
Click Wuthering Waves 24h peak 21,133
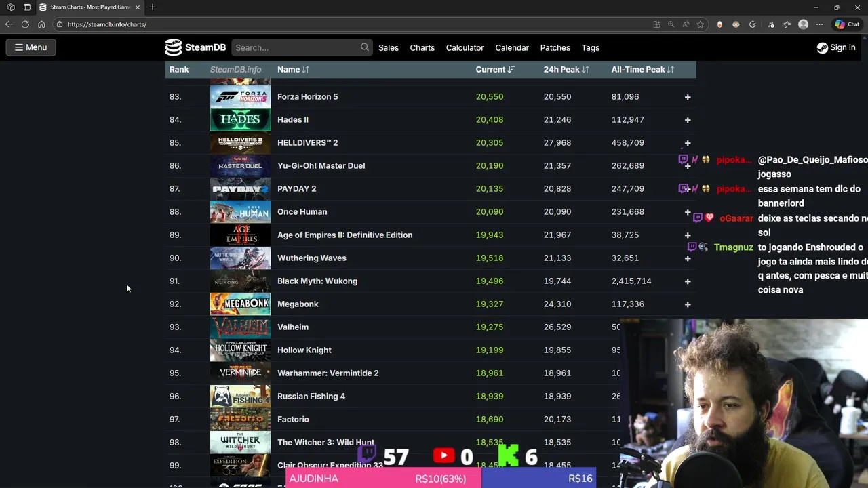(x=557, y=258)
